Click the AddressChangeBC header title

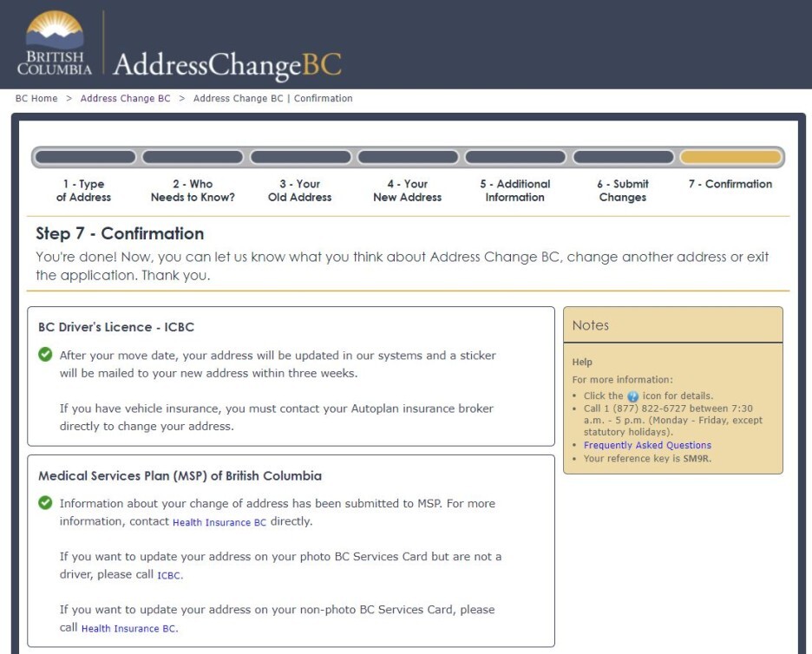[x=227, y=65]
